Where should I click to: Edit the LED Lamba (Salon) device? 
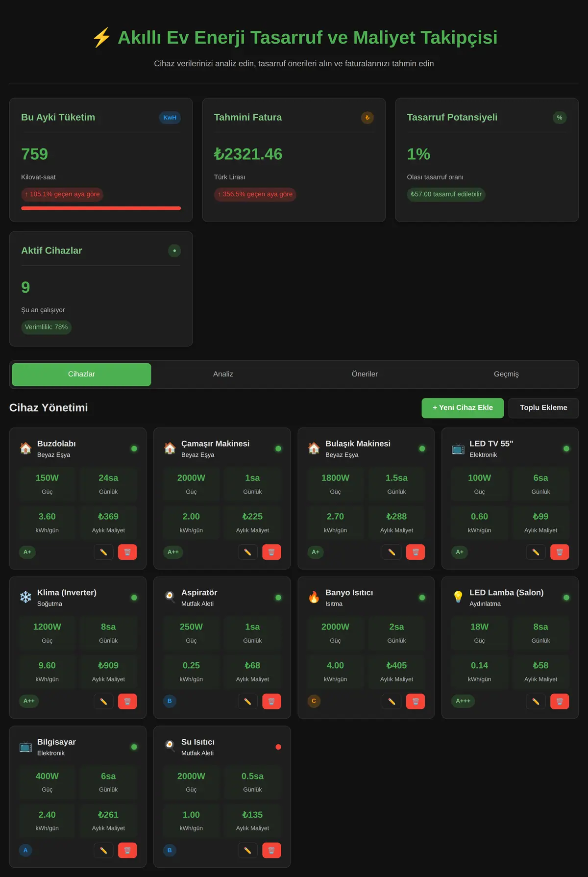point(536,702)
